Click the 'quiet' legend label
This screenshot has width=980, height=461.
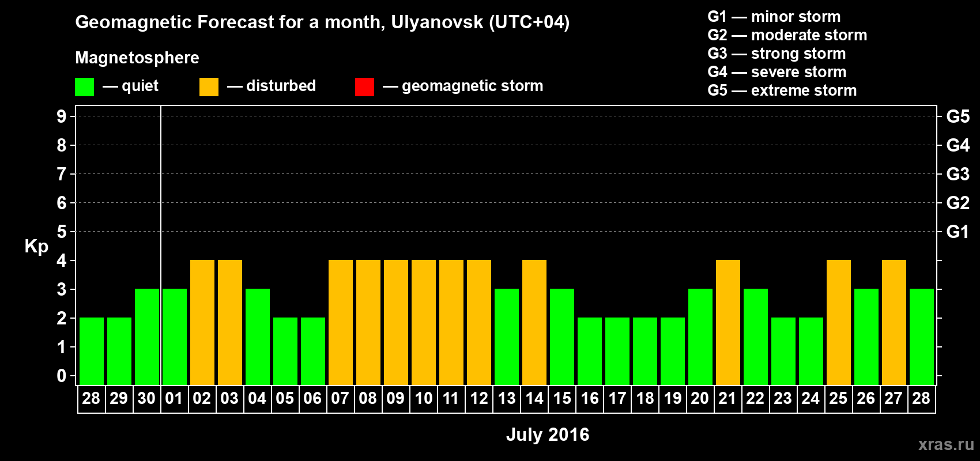point(140,86)
